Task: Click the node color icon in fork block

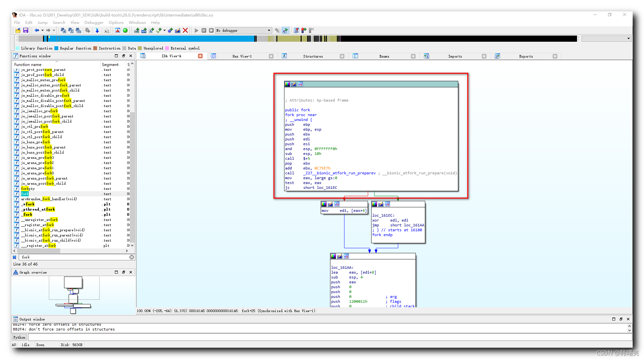Action: tap(287, 84)
